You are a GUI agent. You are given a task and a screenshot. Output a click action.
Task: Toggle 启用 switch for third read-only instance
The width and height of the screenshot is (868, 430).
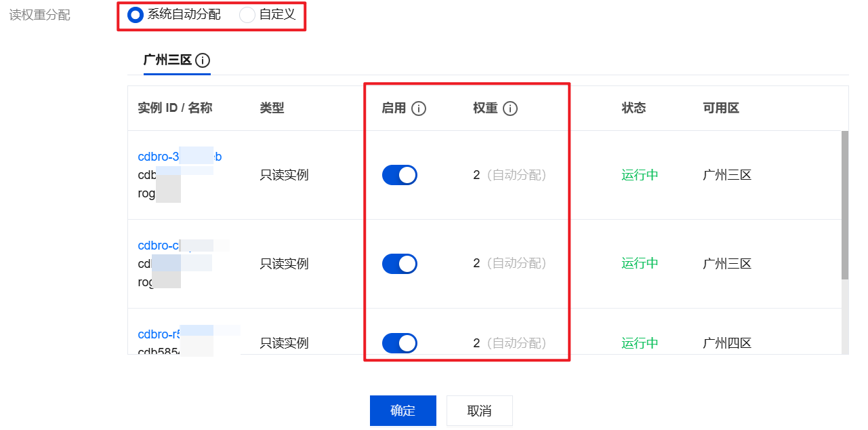click(400, 343)
